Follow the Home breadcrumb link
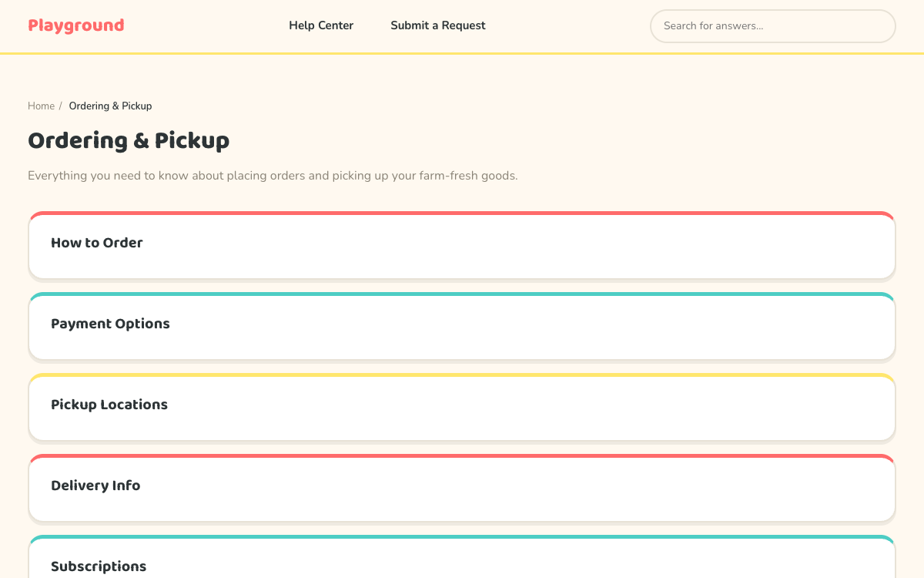This screenshot has width=924, height=578. click(x=42, y=106)
